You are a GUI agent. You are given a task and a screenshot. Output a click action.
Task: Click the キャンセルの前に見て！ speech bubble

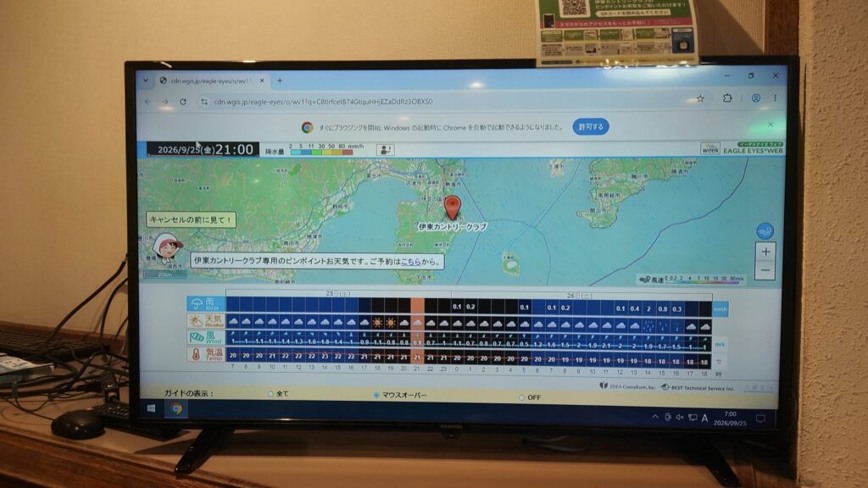click(191, 219)
